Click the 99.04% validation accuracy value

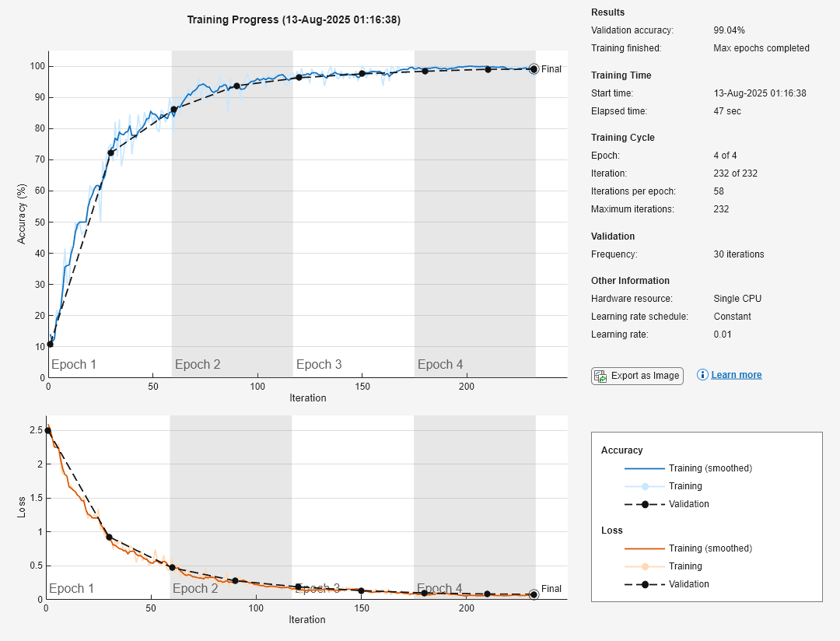pos(728,30)
